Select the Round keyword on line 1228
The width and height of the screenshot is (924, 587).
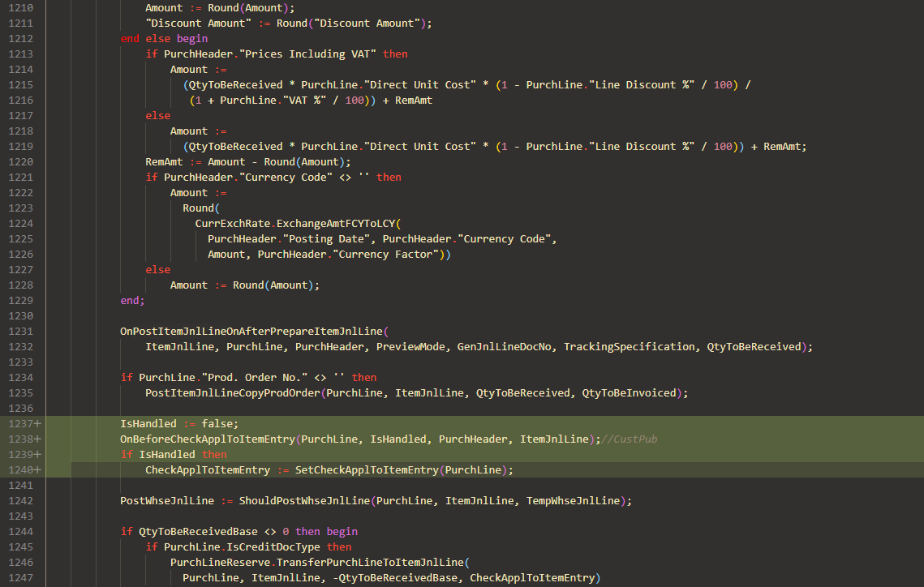pos(247,285)
